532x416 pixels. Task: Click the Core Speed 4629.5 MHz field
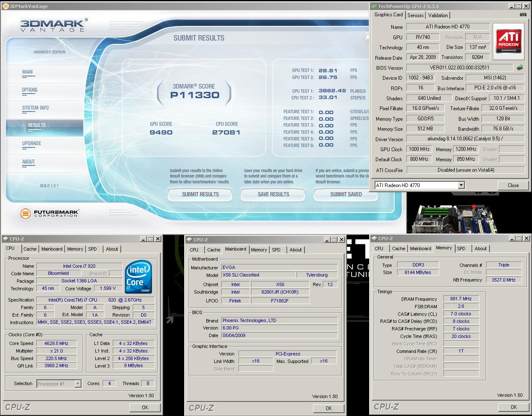(56, 343)
